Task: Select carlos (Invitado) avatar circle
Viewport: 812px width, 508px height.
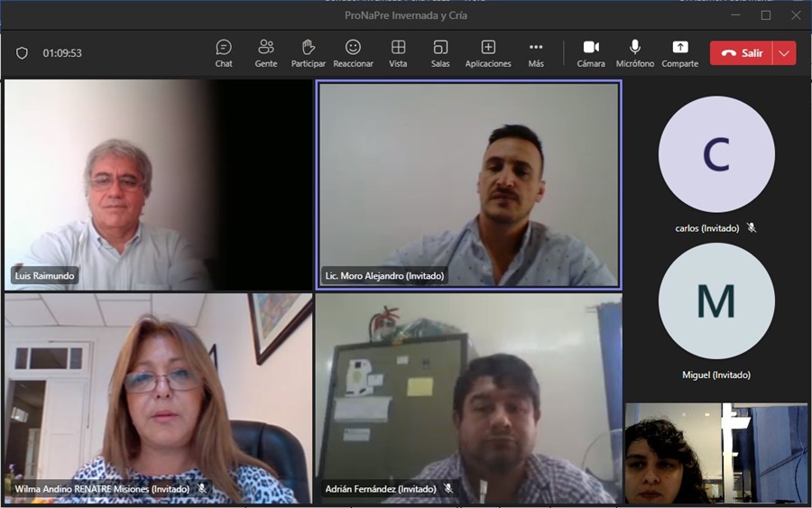Action: 716,154
